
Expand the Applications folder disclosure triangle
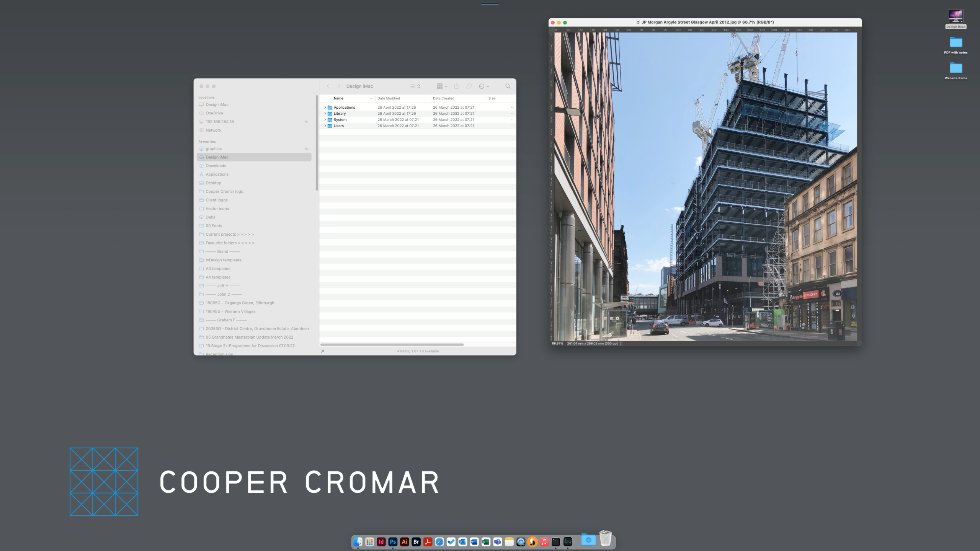(325, 108)
